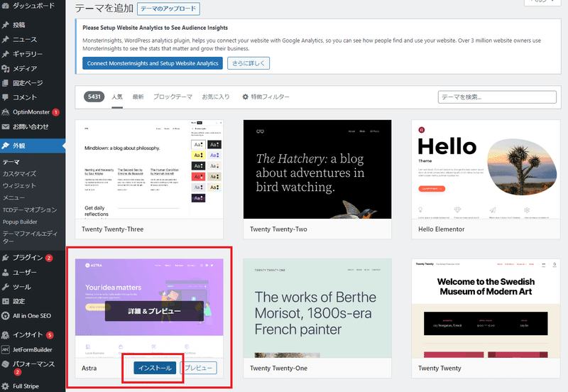Click the Astra theme name label
The width and height of the screenshot is (568, 392).
[89, 368]
